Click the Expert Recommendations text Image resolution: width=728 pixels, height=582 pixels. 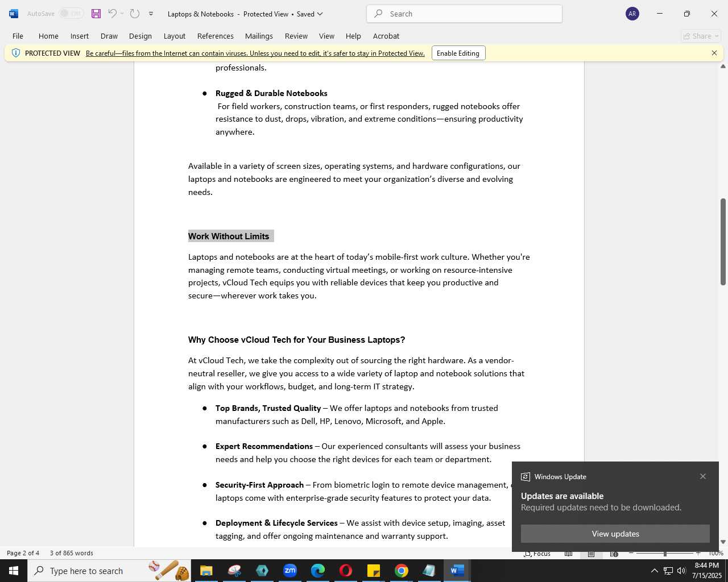pos(264,446)
